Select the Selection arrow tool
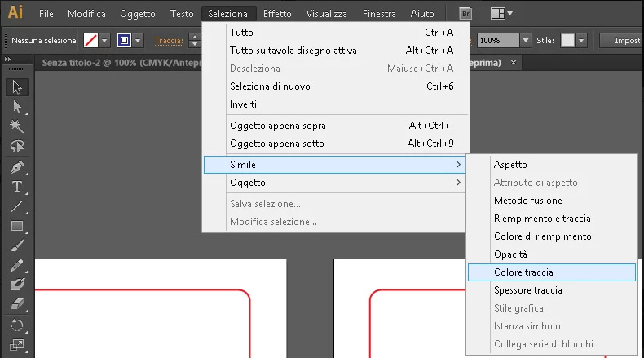Viewport: 644px width, 358px height. [17, 87]
